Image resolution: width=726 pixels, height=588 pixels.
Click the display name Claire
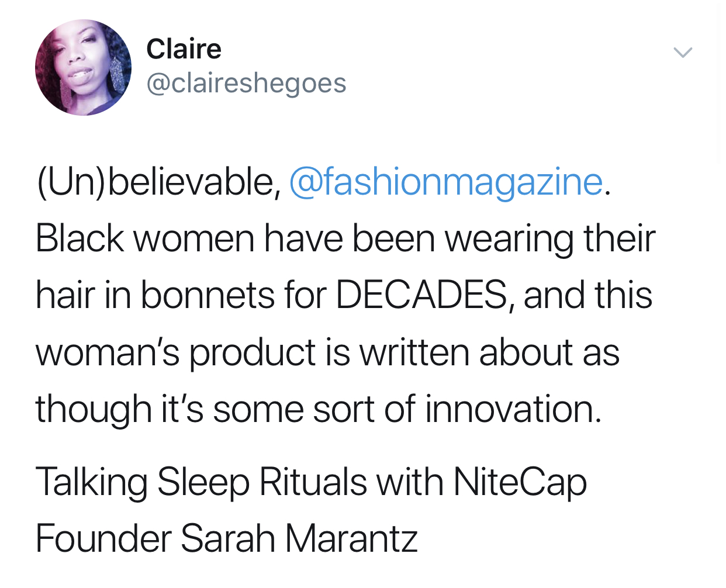[184, 49]
